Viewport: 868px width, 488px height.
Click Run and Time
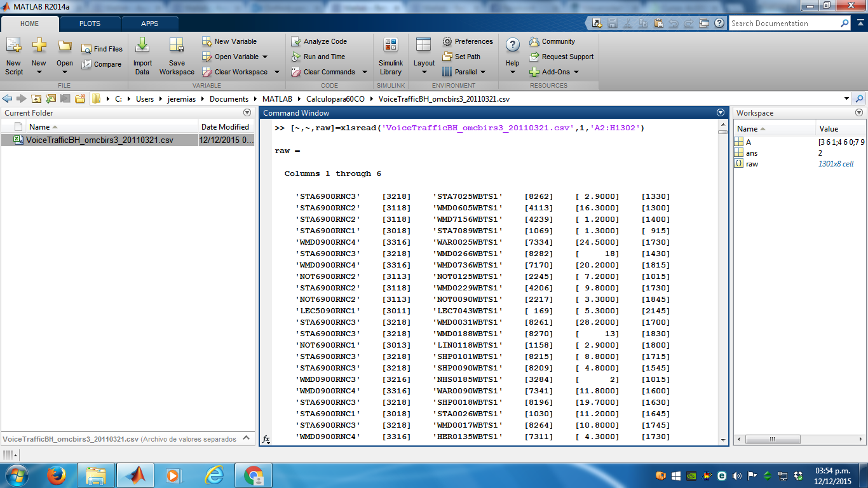click(318, 57)
